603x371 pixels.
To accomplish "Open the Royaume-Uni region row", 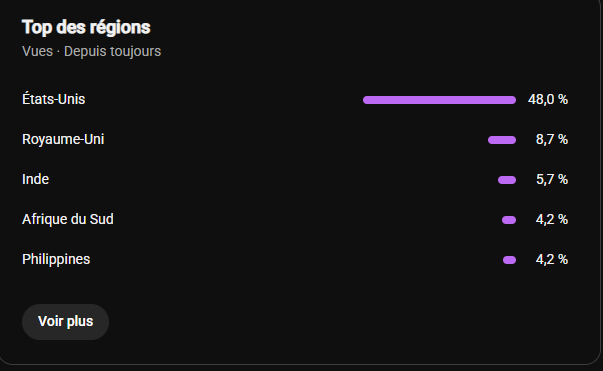I will pyautogui.click(x=295, y=140).
